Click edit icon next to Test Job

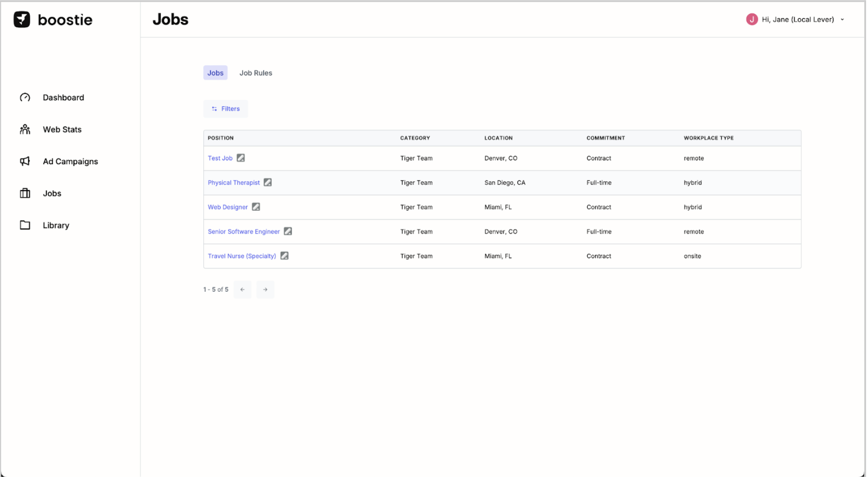[241, 158]
